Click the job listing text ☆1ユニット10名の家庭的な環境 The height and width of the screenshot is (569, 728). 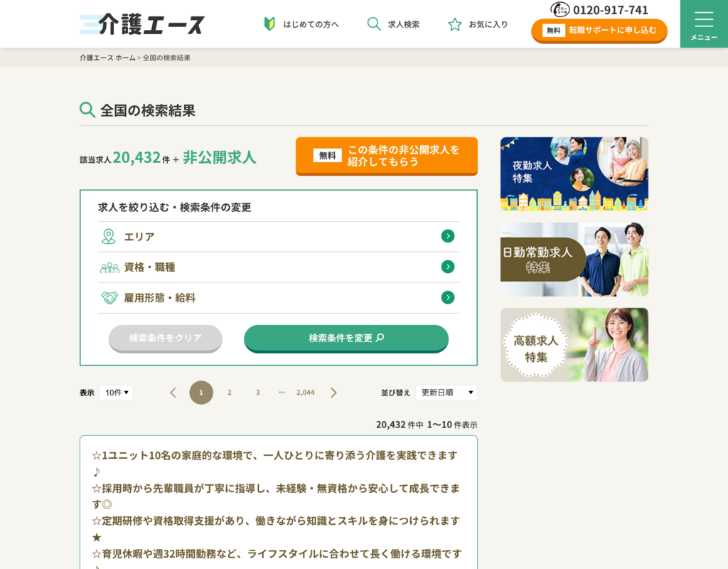pyautogui.click(x=277, y=463)
